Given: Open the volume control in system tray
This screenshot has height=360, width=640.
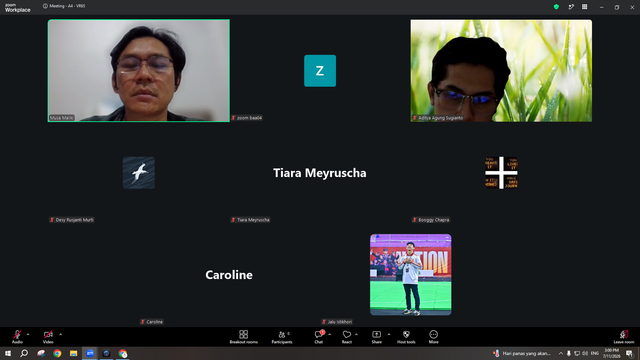Looking at the screenshot, I should tap(585, 353).
